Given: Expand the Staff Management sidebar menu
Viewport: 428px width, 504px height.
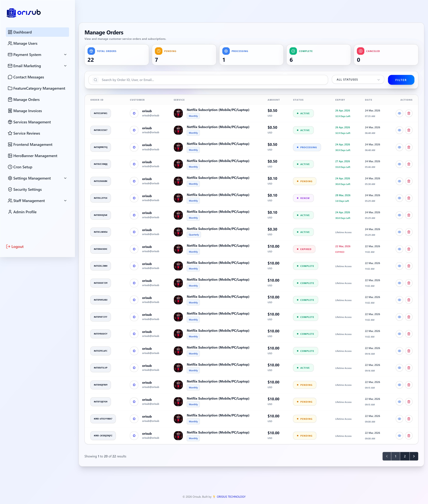Looking at the screenshot, I should click(x=37, y=201).
